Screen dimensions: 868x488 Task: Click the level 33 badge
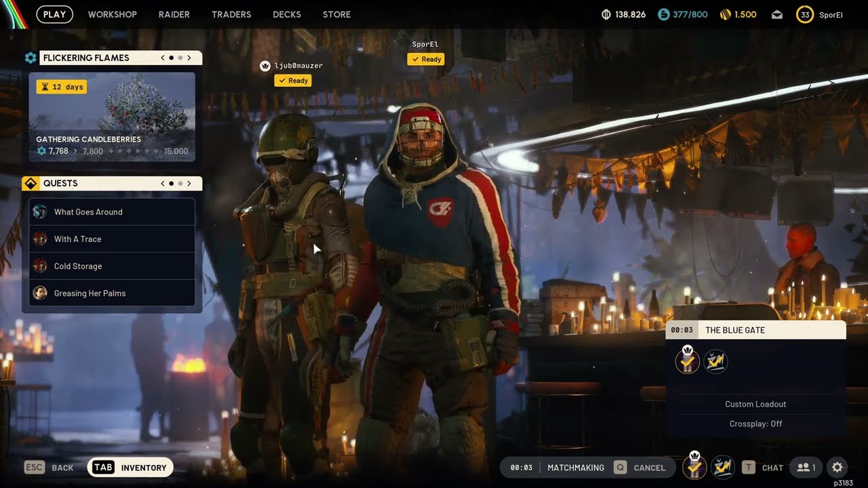[805, 14]
